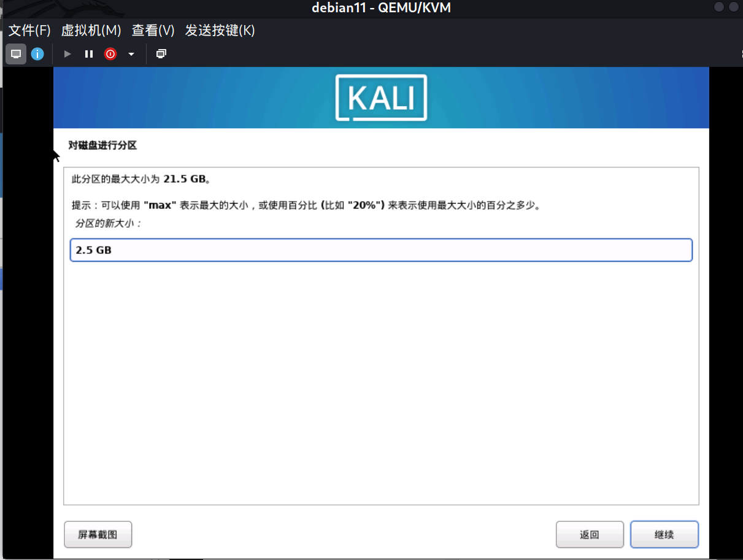The width and height of the screenshot is (743, 560).
Task: Open the snapshots manager icon
Action: click(x=161, y=54)
